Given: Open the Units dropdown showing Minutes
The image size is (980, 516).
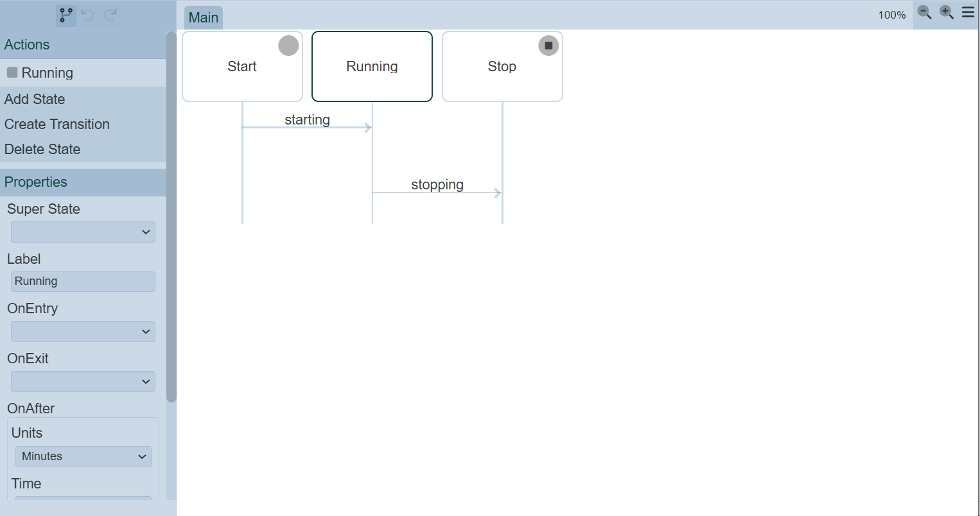Looking at the screenshot, I should 83,456.
